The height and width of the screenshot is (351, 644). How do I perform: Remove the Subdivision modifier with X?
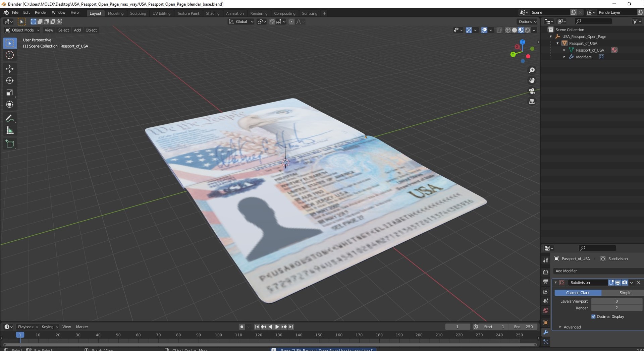pyautogui.click(x=639, y=283)
